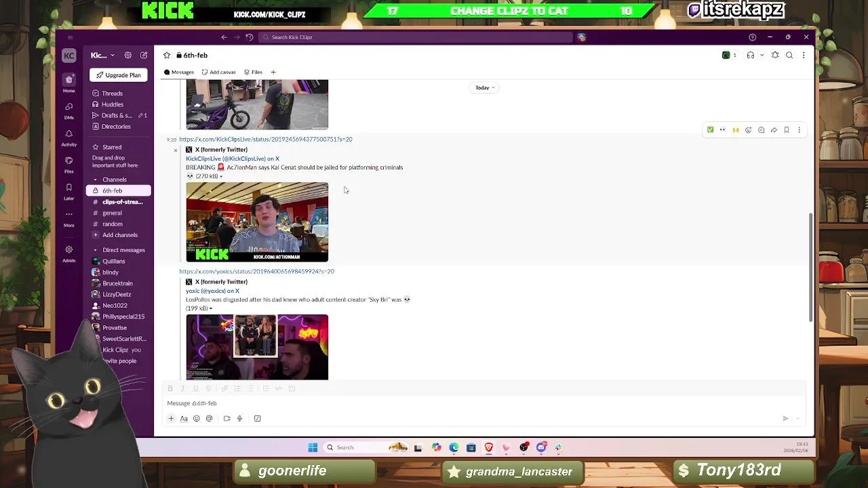Start a huddle with headphones icon
868x488 pixels.
click(750, 56)
